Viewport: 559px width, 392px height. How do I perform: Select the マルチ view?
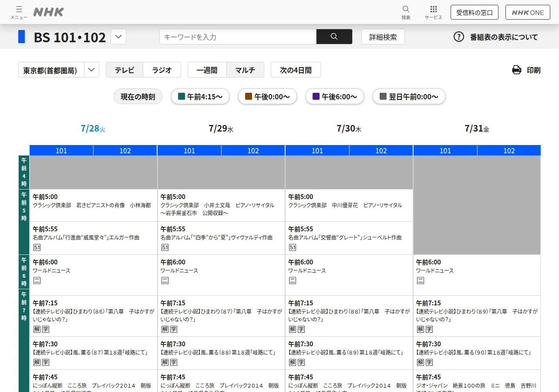point(245,70)
